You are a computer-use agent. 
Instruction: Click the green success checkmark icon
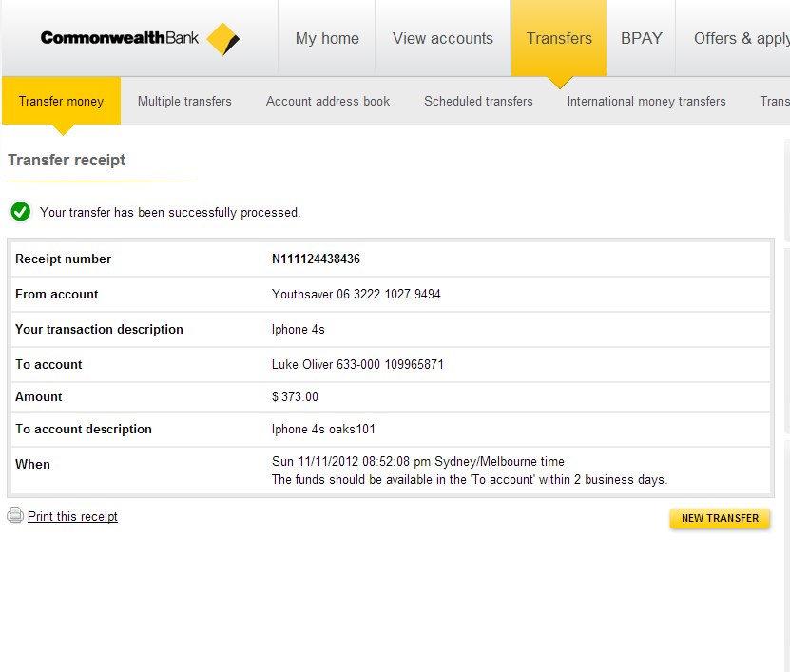click(21, 212)
